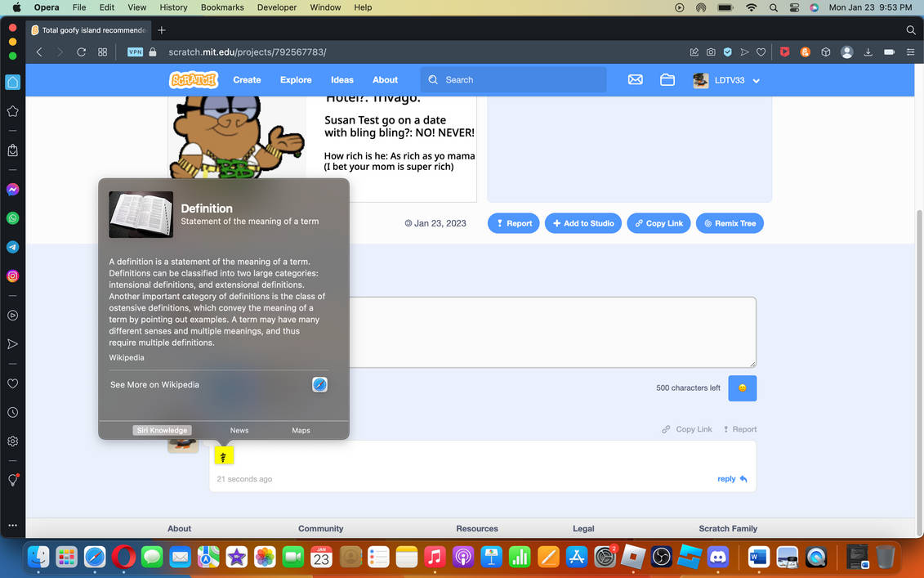Reload the page
Screen dimensions: 924x578
(x=82, y=52)
